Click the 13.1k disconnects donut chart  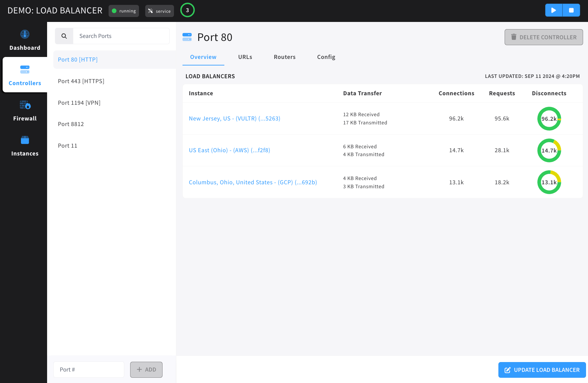549,182
